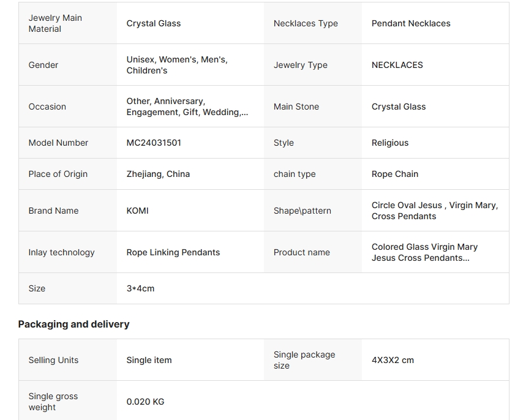Click the Gender value listing Unisex, Women's
The height and width of the screenshot is (420, 515).
click(x=176, y=65)
